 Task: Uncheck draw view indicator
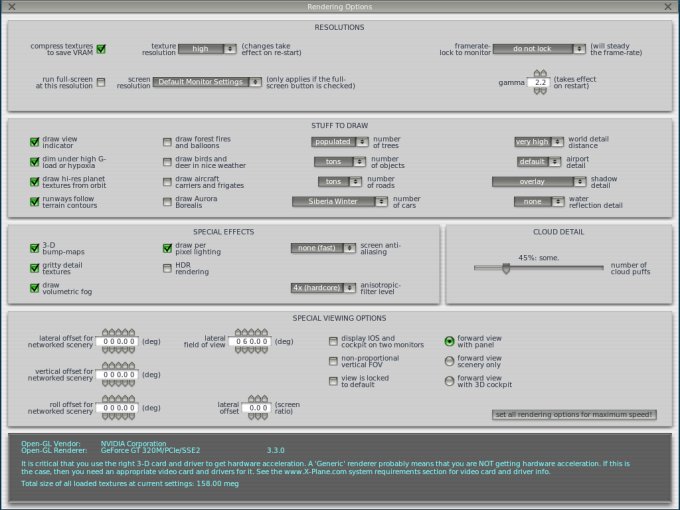coord(34,142)
